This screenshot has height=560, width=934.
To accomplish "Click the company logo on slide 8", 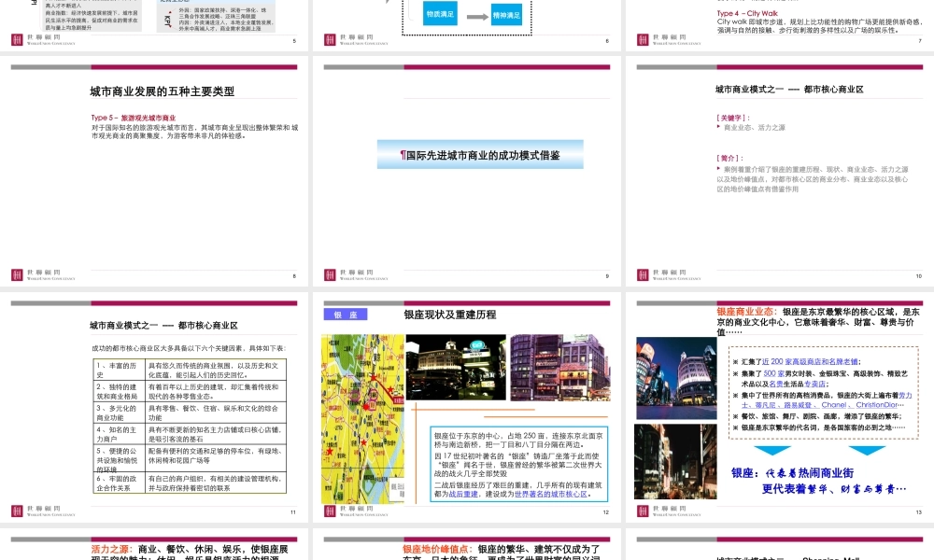I will pyautogui.click(x=43, y=275).
